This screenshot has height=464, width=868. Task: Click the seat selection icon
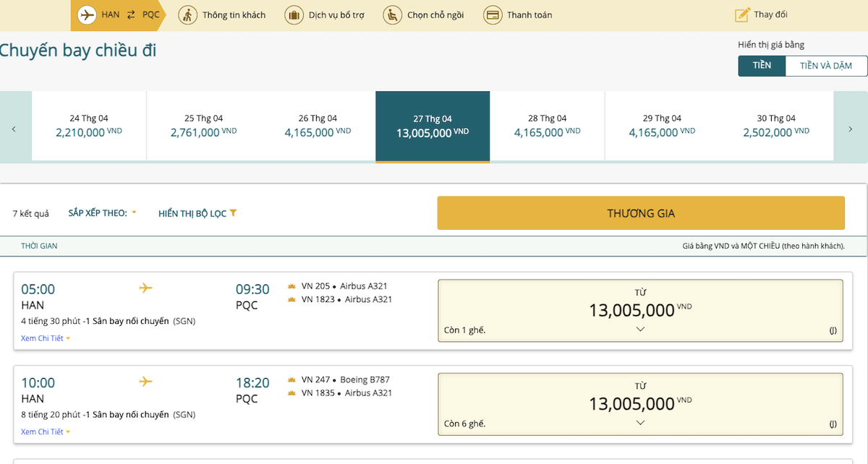[392, 14]
